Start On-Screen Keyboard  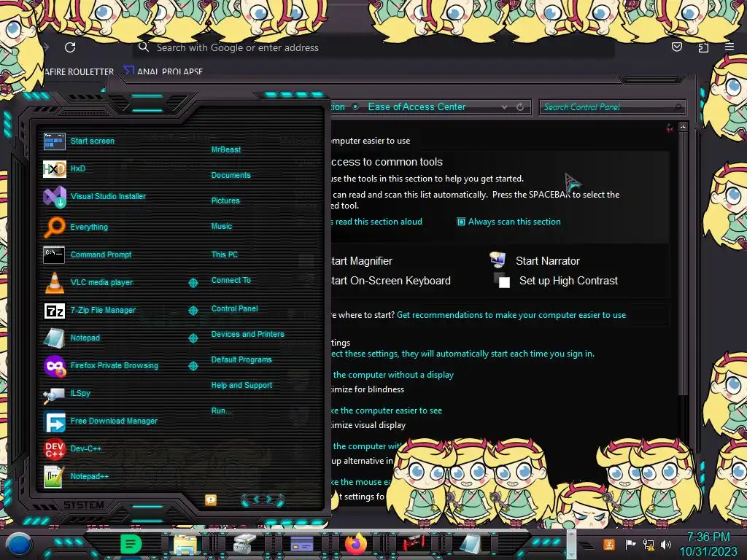(391, 281)
